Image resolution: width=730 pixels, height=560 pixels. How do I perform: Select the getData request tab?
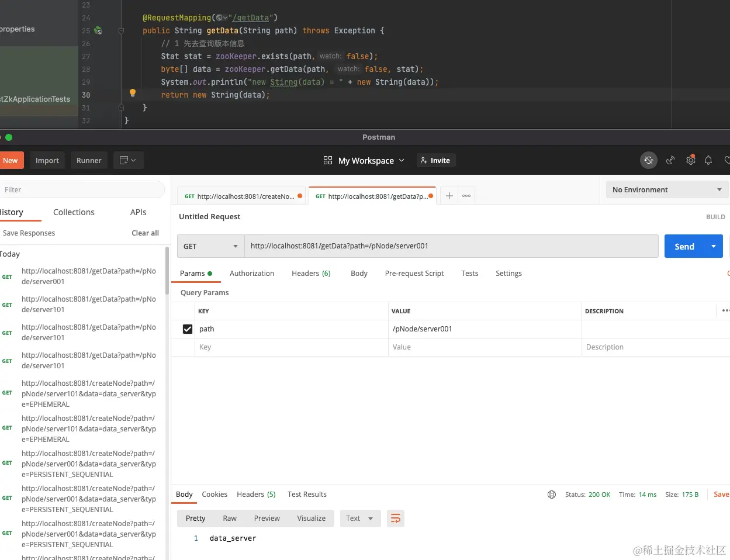[x=373, y=196]
